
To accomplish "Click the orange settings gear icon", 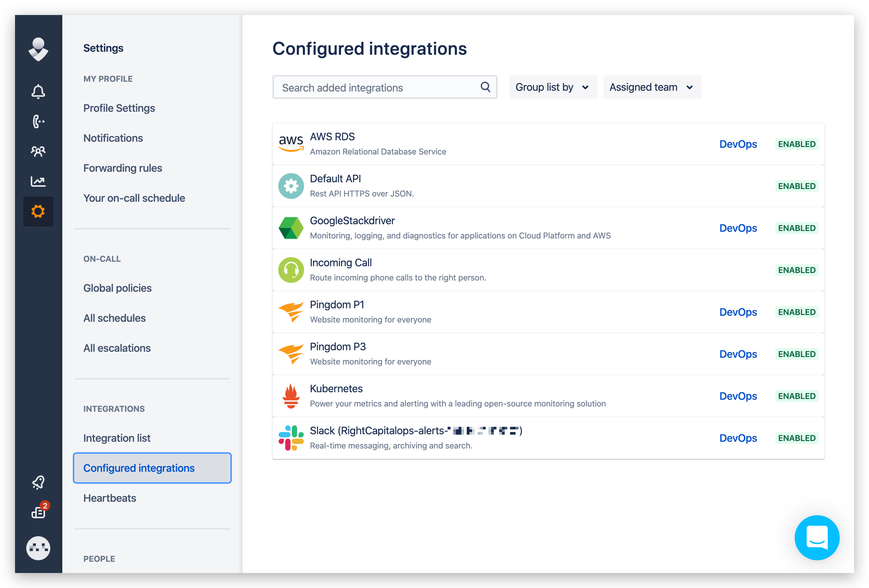I will tap(38, 211).
